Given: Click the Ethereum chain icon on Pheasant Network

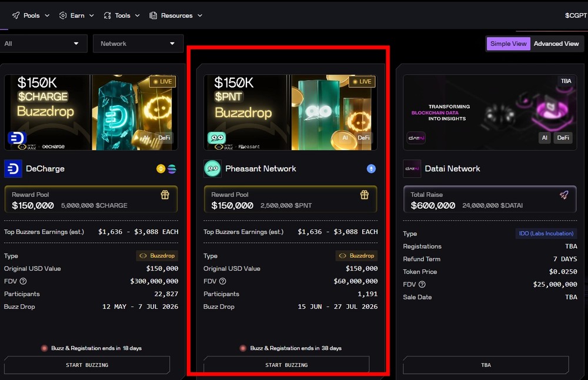Looking at the screenshot, I should 371,169.
